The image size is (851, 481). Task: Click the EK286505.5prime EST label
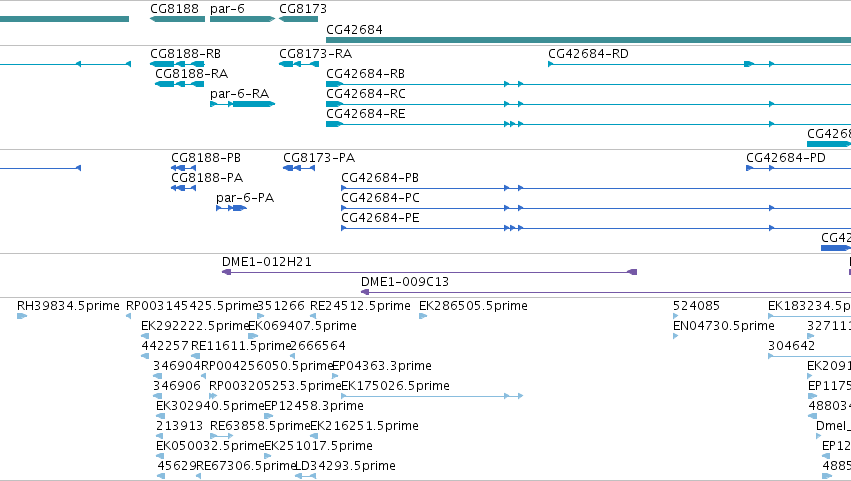click(473, 306)
